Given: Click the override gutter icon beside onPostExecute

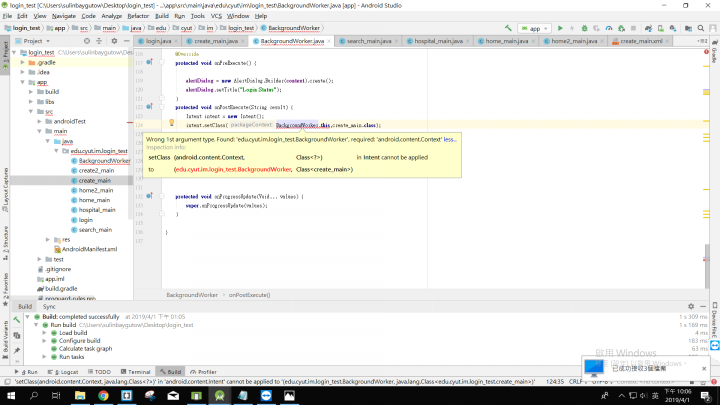Looking at the screenshot, I should point(149,107).
